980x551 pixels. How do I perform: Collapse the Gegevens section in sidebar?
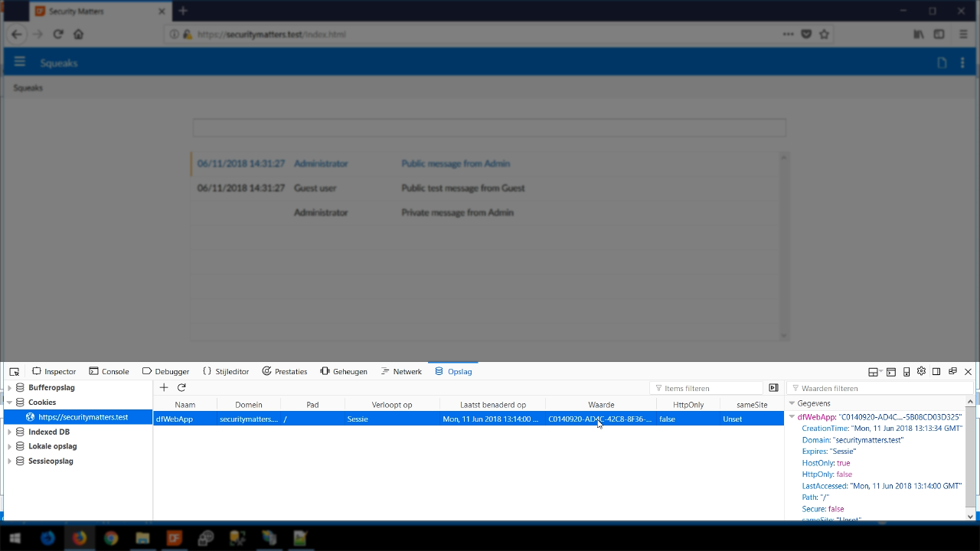[x=792, y=403]
